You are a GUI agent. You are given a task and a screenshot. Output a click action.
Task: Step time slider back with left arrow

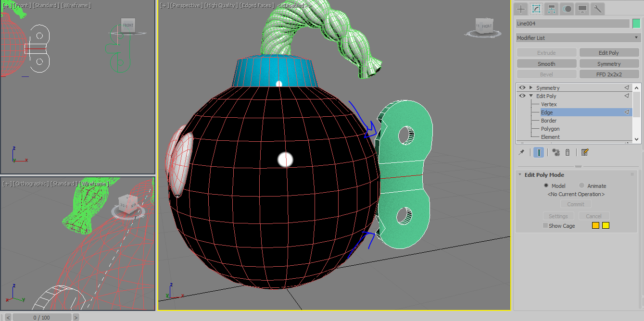[8, 318]
